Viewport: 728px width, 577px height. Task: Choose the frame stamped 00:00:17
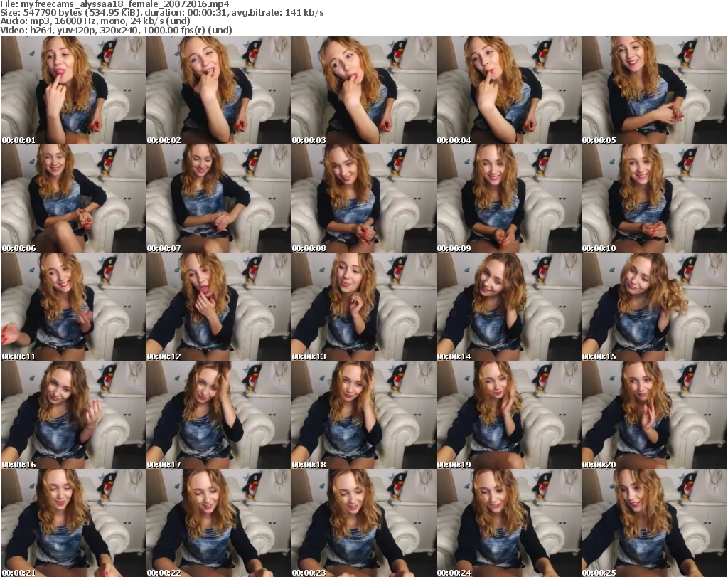pos(219,415)
